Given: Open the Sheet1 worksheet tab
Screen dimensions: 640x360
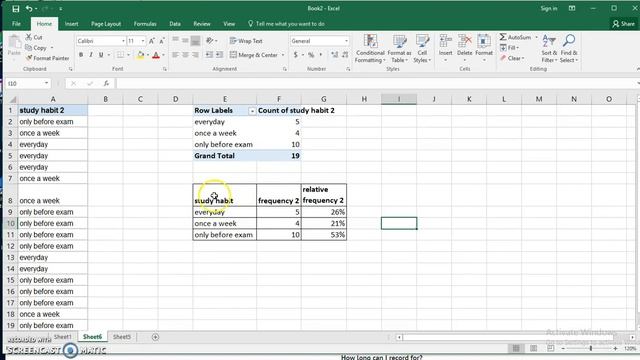Looking at the screenshot, I should coord(62,337).
